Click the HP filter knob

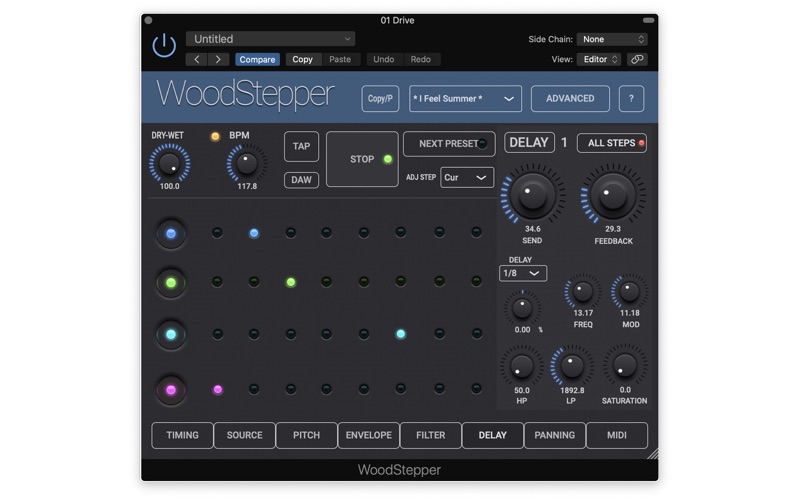pos(521,366)
